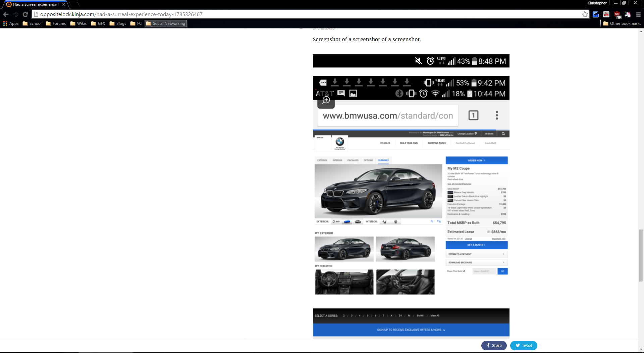Share the post on Facebook
Viewport: 644px width, 353px height.
[494, 345]
